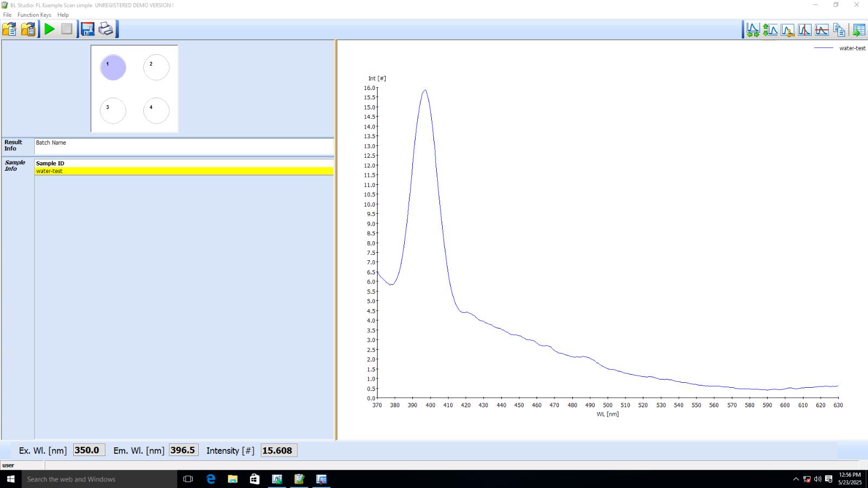Copy graph data with the copy documents icon
The height and width of the screenshot is (488, 868).
click(839, 30)
